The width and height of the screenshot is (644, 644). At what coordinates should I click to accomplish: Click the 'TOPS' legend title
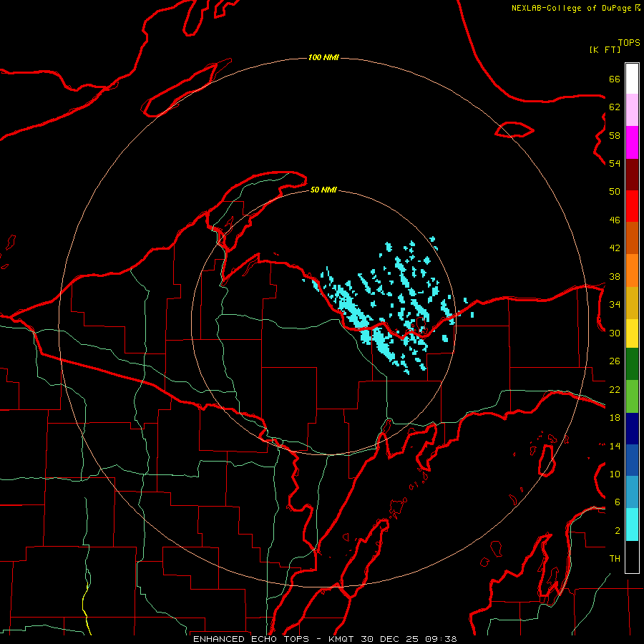point(629,42)
